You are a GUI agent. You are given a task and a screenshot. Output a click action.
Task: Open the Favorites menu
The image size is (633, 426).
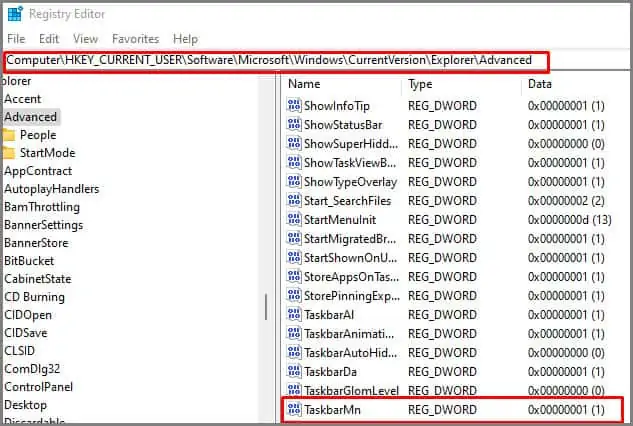(135, 39)
